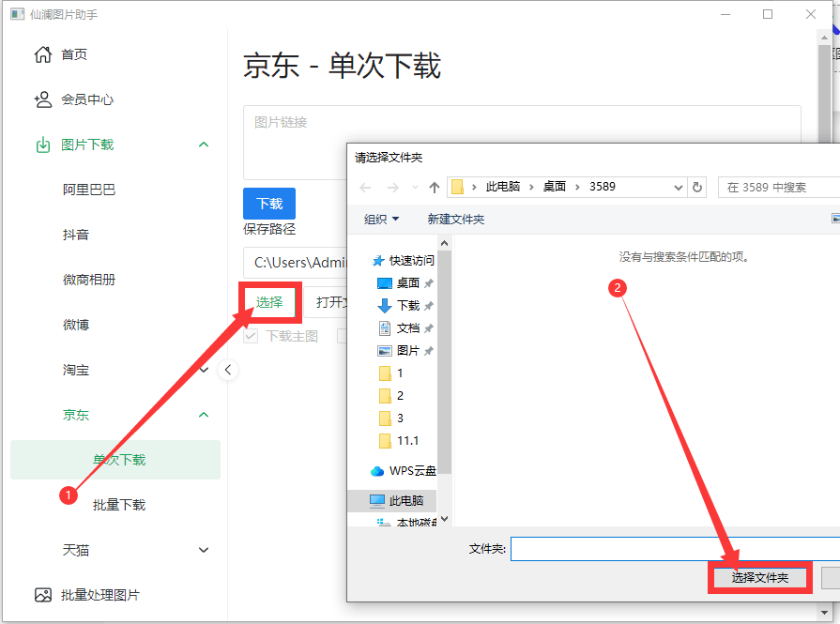
Task: Open the 微博 menu item
Action: (75, 325)
